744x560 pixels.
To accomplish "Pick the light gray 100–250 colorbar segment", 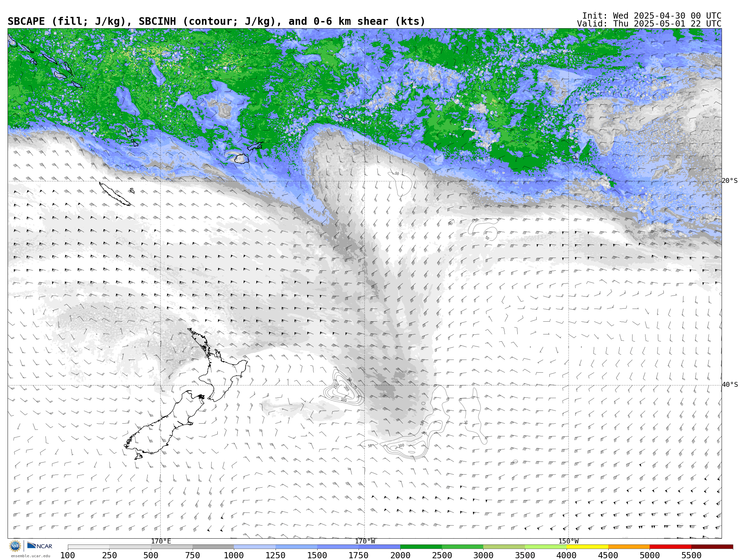I will 89,547.
